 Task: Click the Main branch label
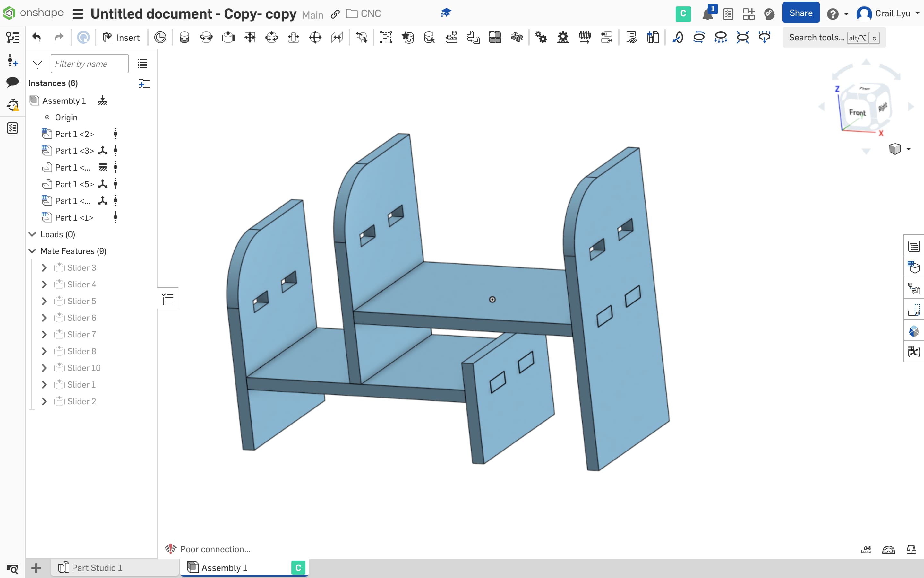[x=312, y=15]
